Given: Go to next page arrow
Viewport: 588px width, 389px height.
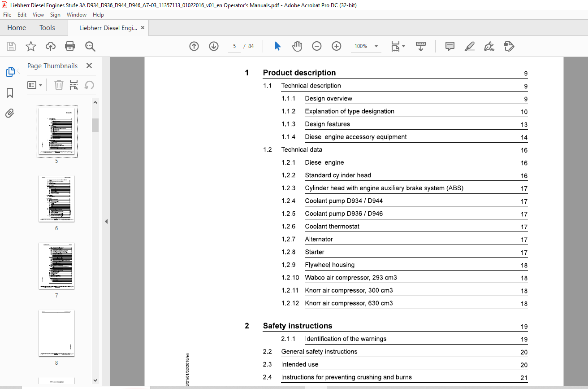Looking at the screenshot, I should point(213,46).
